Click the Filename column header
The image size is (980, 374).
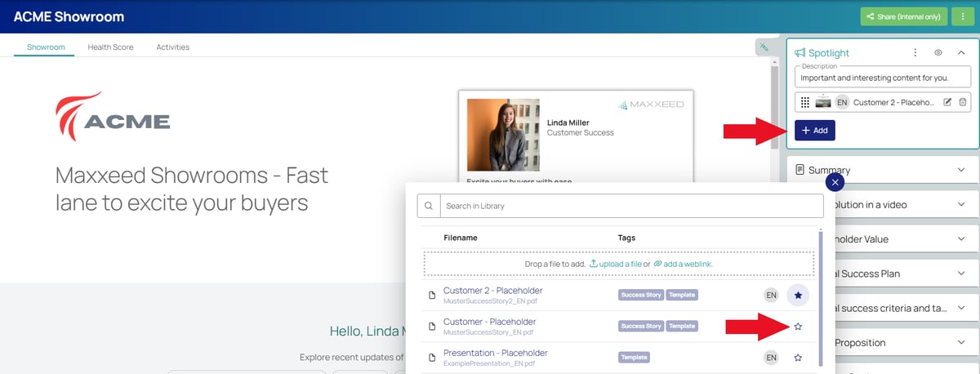[461, 238]
